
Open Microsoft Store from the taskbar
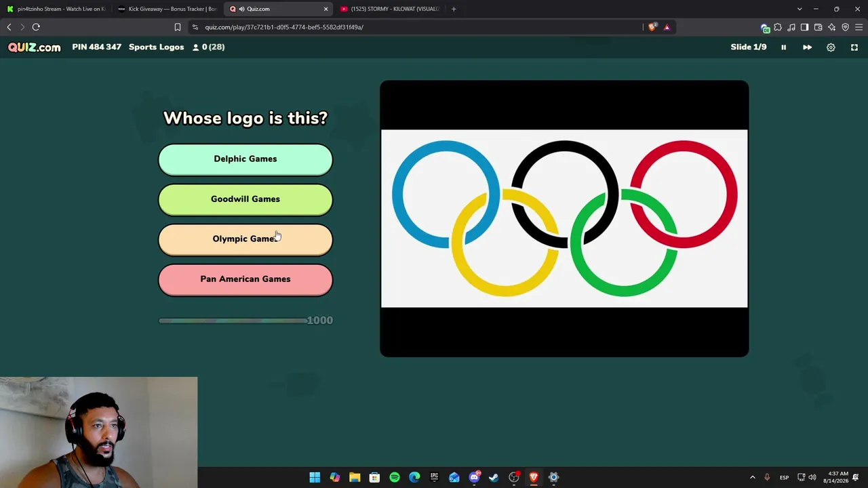[x=374, y=477]
